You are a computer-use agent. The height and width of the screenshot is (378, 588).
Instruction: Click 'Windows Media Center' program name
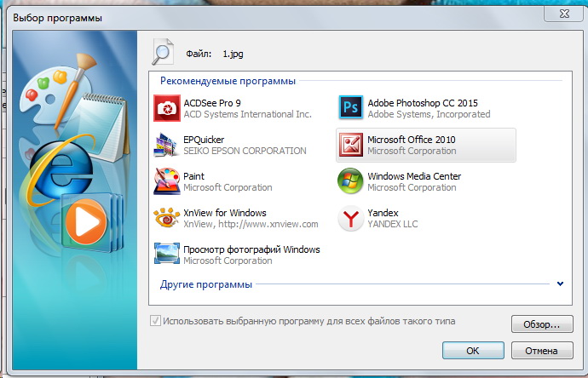414,176
